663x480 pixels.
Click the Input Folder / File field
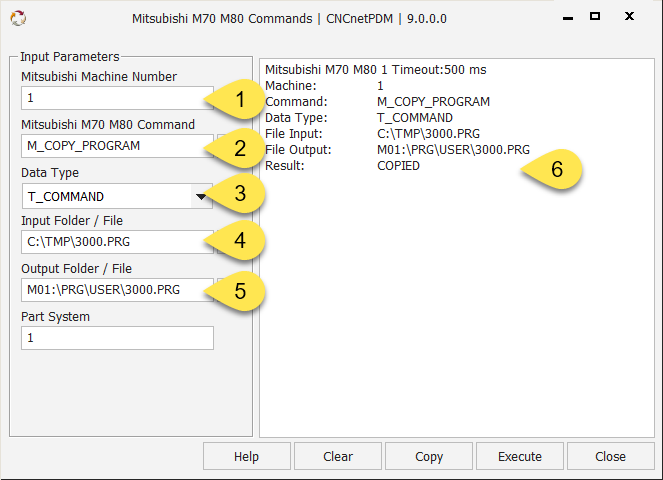[117, 242]
